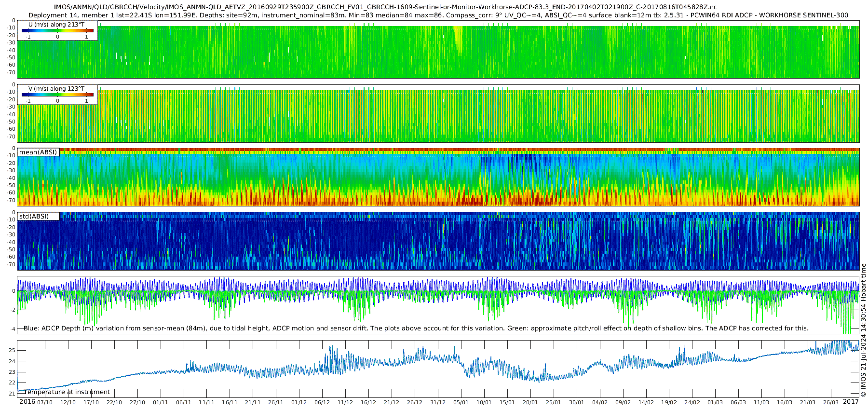Click the 'Temperature at instrument' label
Image resolution: width=868 pixels, height=410 pixels.
tap(67, 392)
